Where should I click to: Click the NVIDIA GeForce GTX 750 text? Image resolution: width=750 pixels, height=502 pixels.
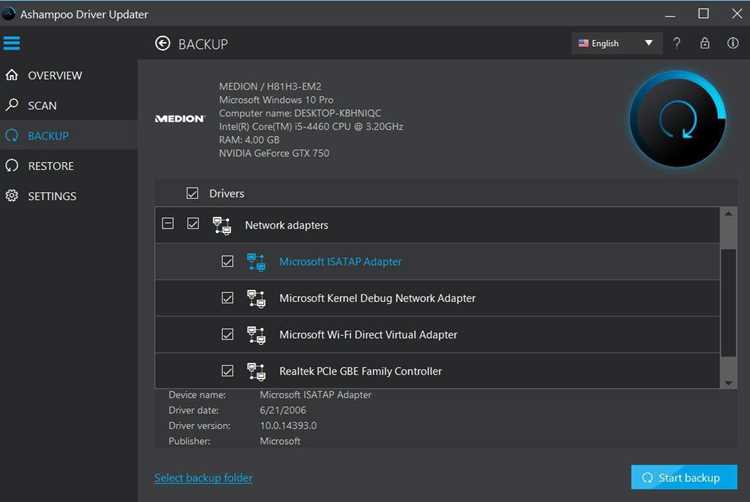click(274, 153)
